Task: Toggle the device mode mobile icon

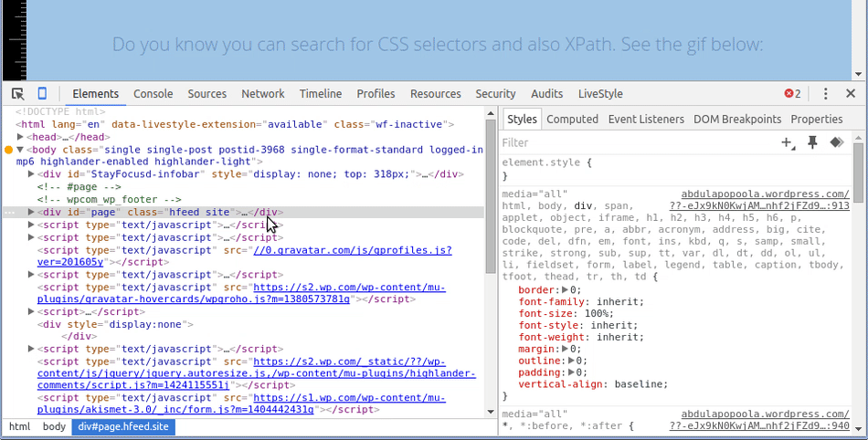Action: (x=42, y=94)
